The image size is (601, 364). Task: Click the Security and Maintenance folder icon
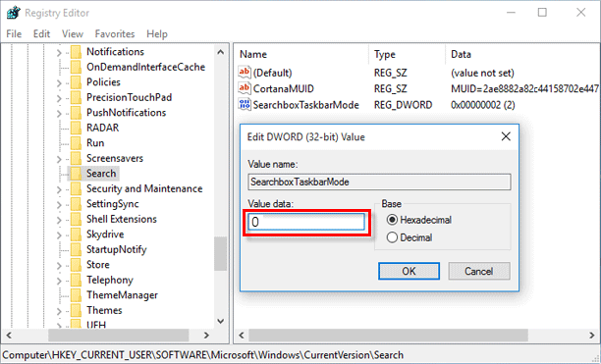coord(76,188)
